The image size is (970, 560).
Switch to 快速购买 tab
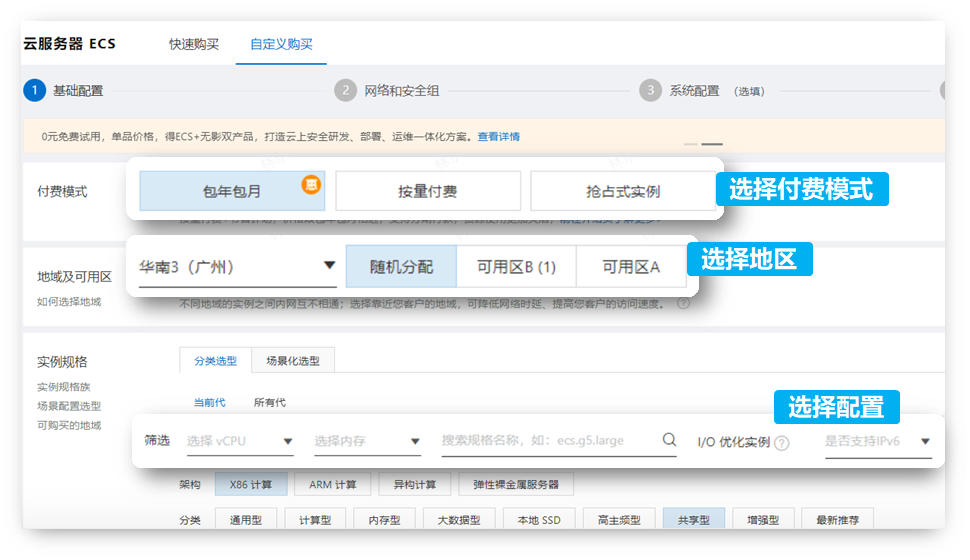point(194,44)
